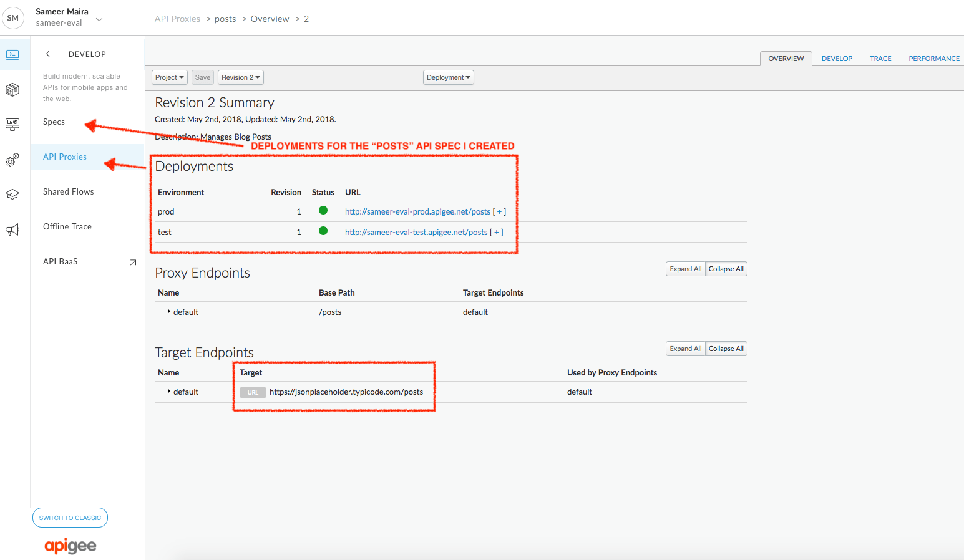Click the megaphone announcements icon
The image size is (964, 560).
[x=12, y=230]
